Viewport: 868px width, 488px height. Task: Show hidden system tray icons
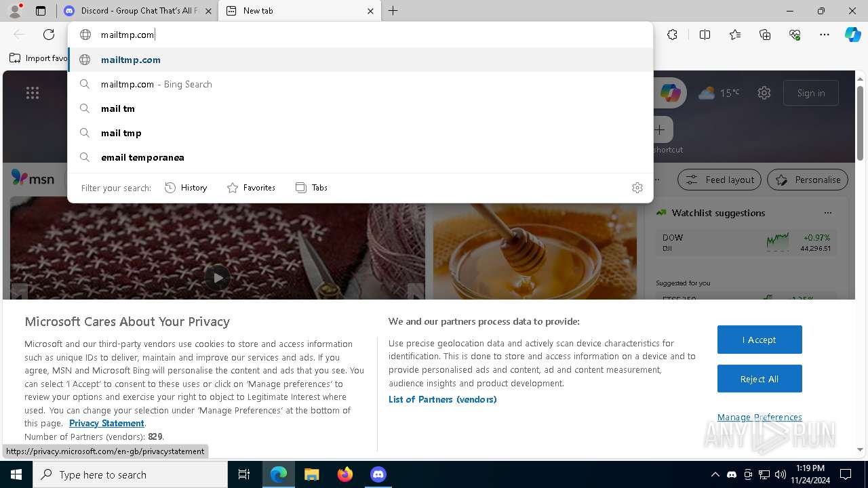[x=715, y=474]
